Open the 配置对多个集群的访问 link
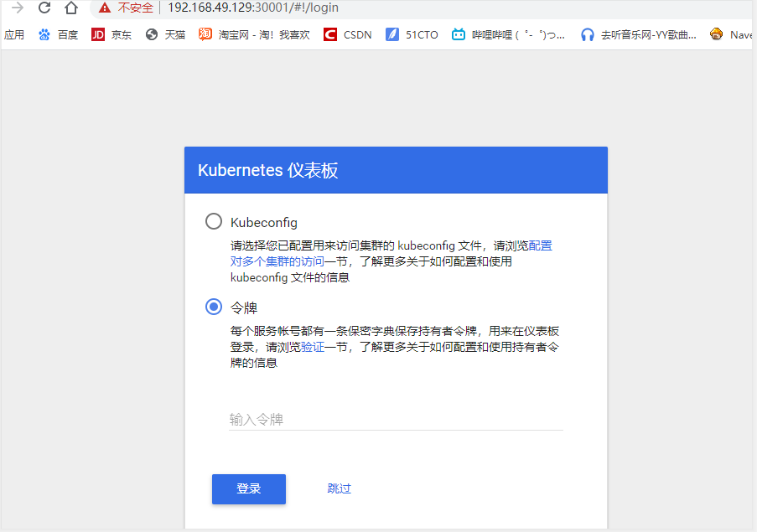757x532 pixels. pos(277,261)
